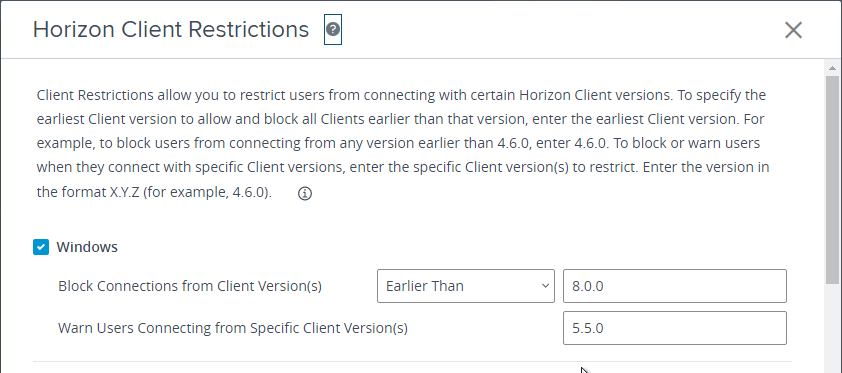Focus the warn version field showing 5.5.0
Screen dimensions: 842x373
674,328
